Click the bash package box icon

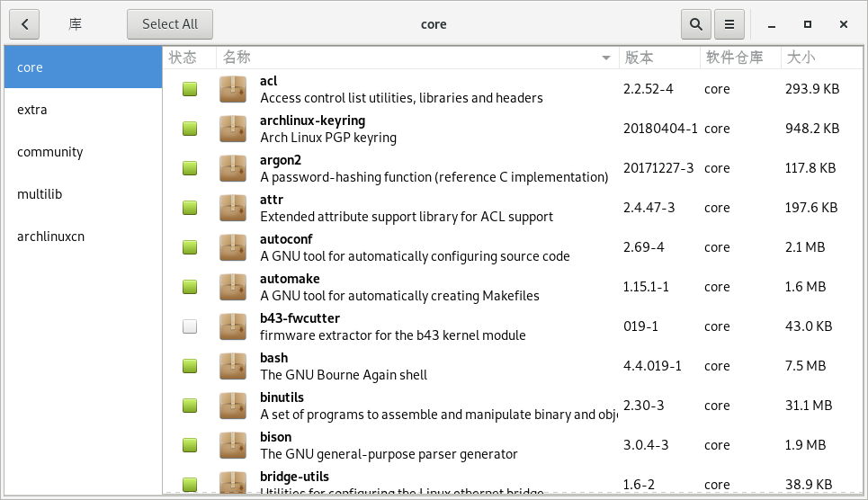(x=233, y=366)
